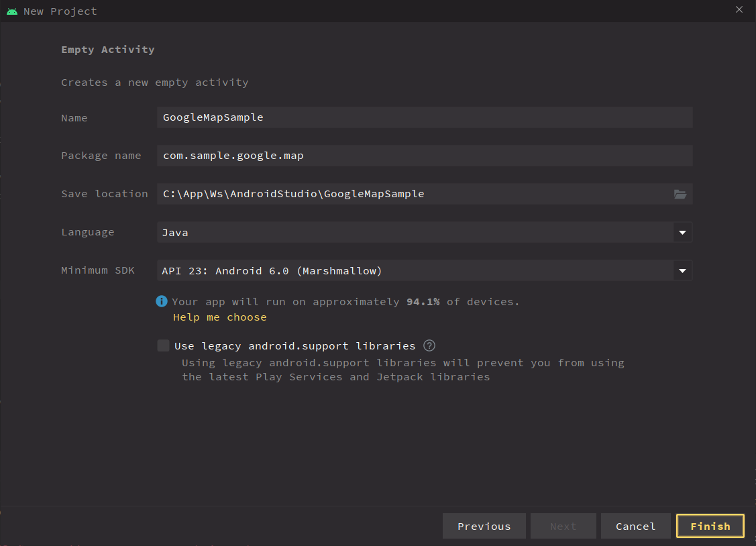Close the New Project dialog

pyautogui.click(x=739, y=9)
